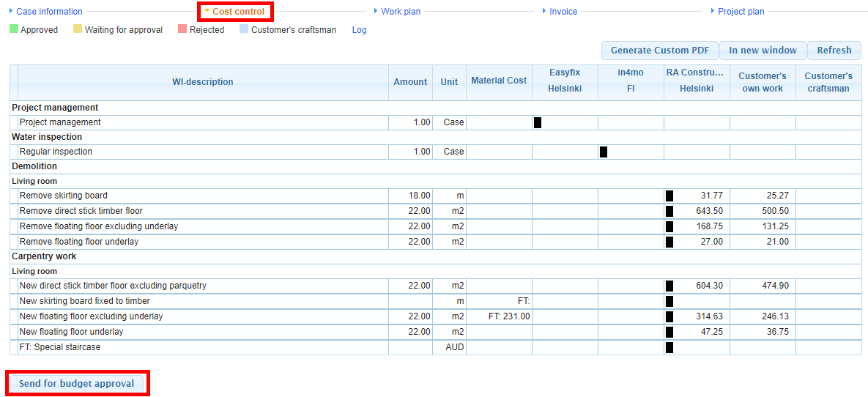Open the Log link

tap(359, 30)
